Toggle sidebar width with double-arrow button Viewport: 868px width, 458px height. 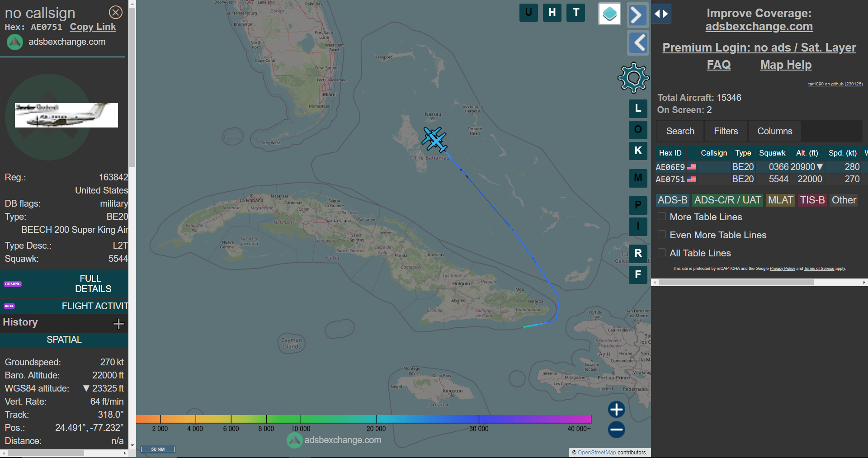point(661,14)
